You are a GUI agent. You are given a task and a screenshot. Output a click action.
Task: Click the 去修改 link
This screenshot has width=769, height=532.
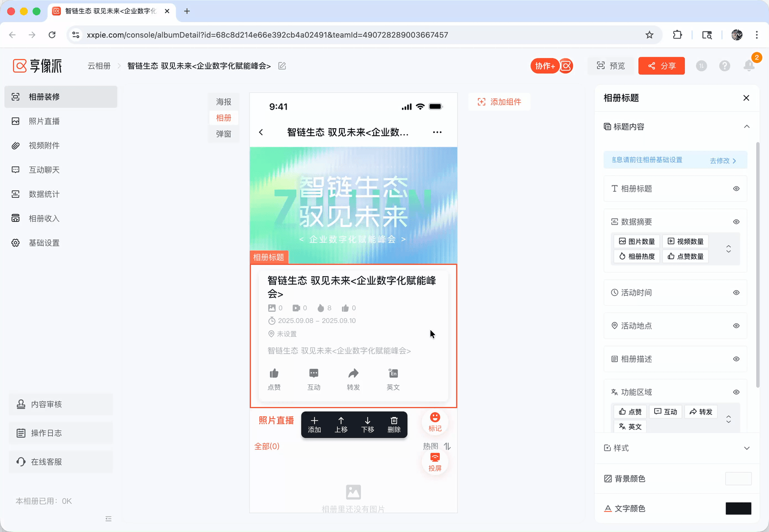click(x=723, y=160)
